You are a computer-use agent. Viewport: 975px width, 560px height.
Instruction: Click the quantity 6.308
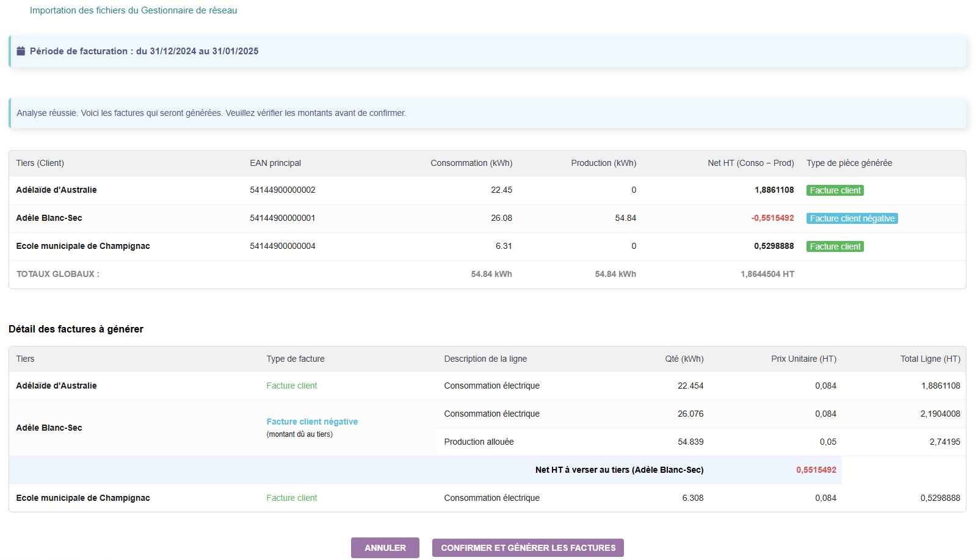pos(693,498)
